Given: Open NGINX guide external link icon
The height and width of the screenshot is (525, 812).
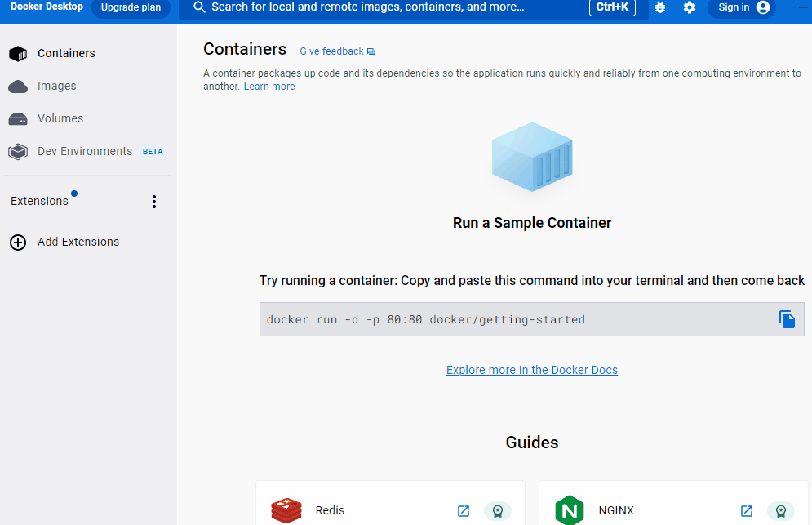Looking at the screenshot, I should (x=747, y=511).
